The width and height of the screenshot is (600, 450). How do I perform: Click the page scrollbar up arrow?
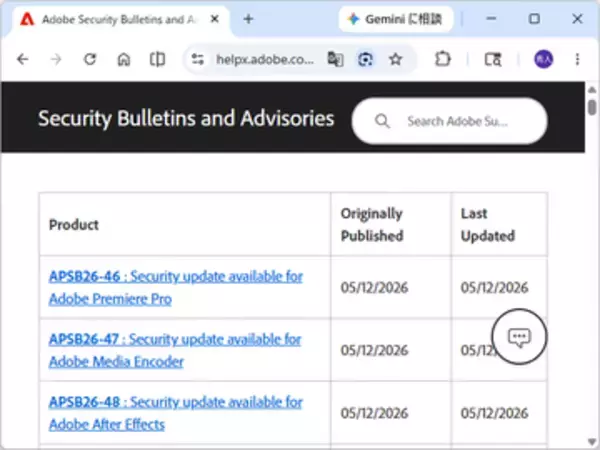[592, 90]
